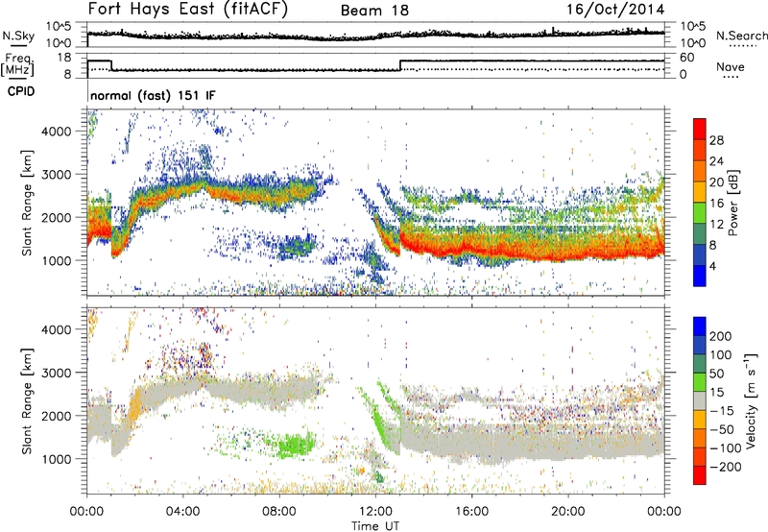Click the '4000' tick of the power panel
This screenshot has width=768, height=532.
point(57,131)
